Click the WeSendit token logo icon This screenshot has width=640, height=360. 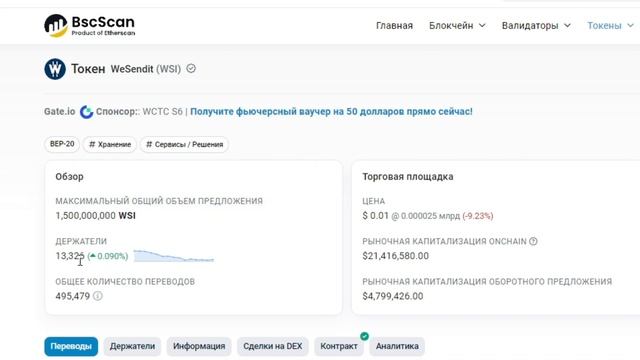[x=55, y=69]
